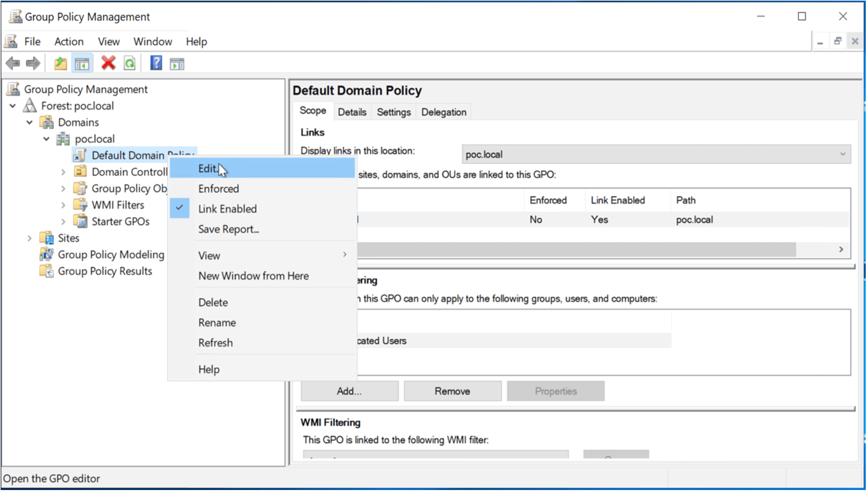Screen dimensions: 868x492
Task: Click the red Delete toolbar icon
Action: pos(108,63)
